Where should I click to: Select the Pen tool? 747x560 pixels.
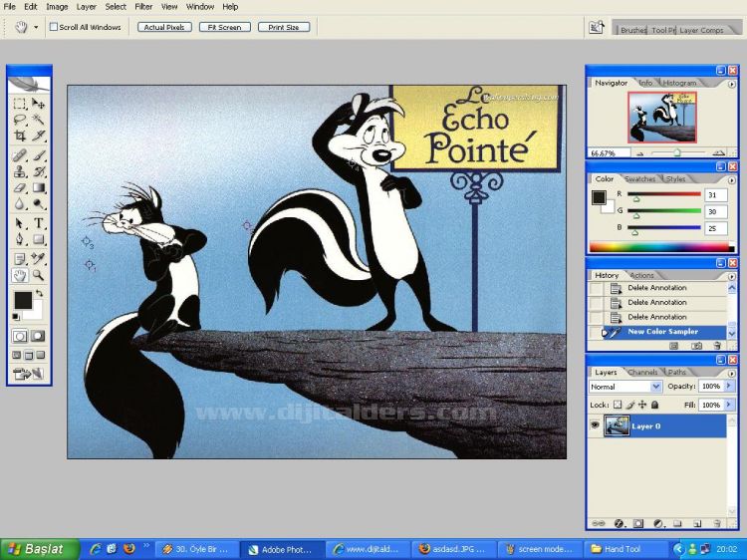[x=20, y=239]
